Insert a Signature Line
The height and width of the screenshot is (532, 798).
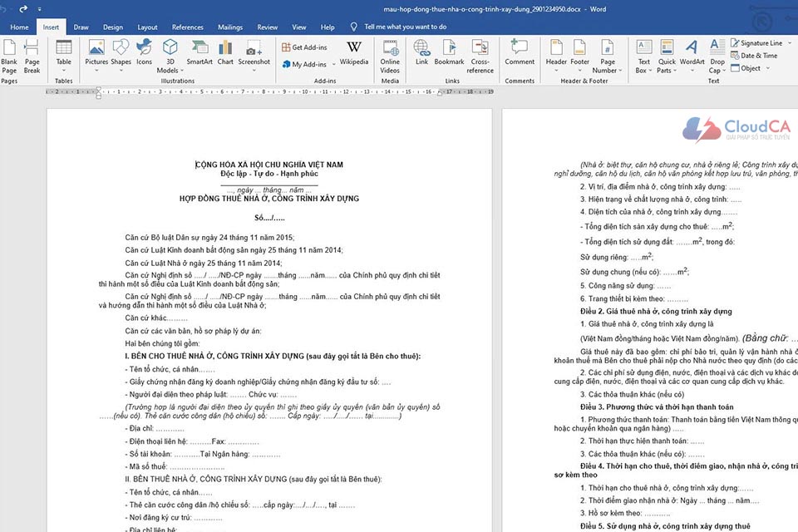pos(756,42)
